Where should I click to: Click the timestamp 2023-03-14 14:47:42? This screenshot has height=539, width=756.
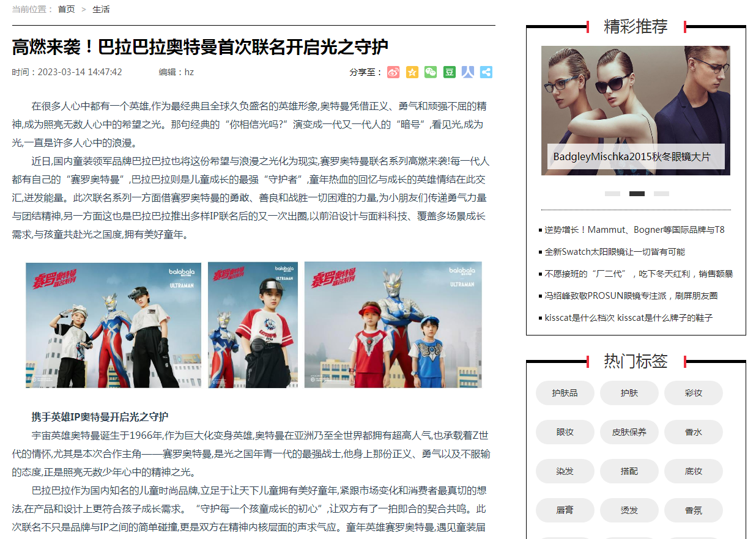point(80,72)
